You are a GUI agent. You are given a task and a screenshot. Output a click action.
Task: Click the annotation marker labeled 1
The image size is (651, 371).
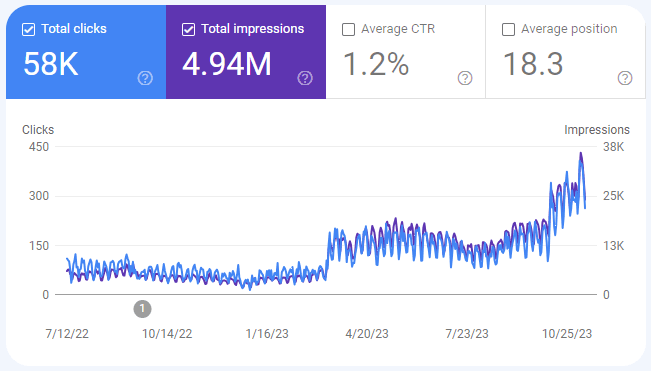pos(142,309)
